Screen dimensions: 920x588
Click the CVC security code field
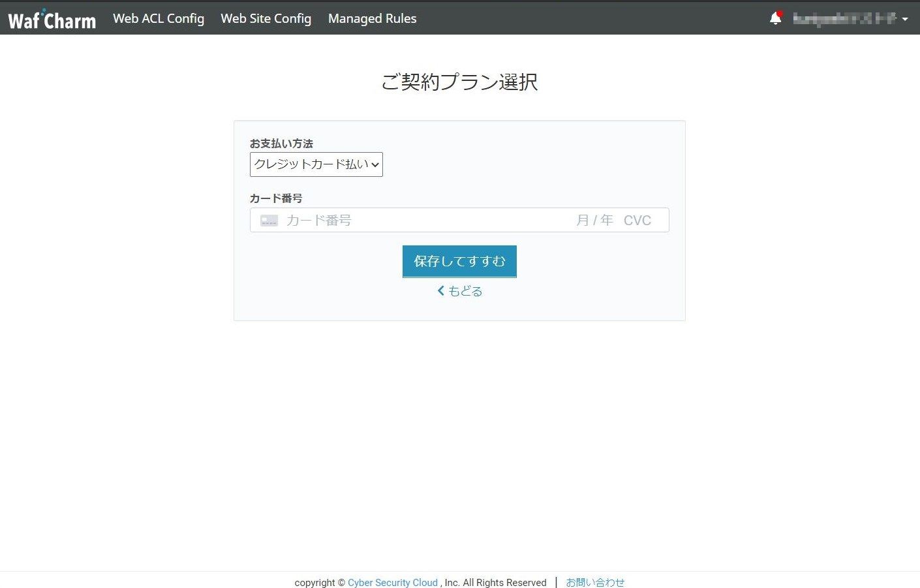pos(637,221)
